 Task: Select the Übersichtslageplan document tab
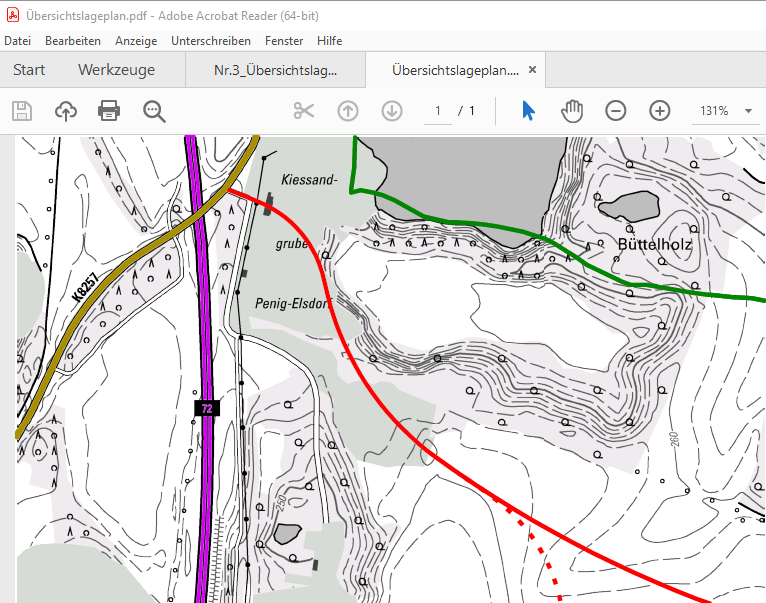(x=455, y=70)
